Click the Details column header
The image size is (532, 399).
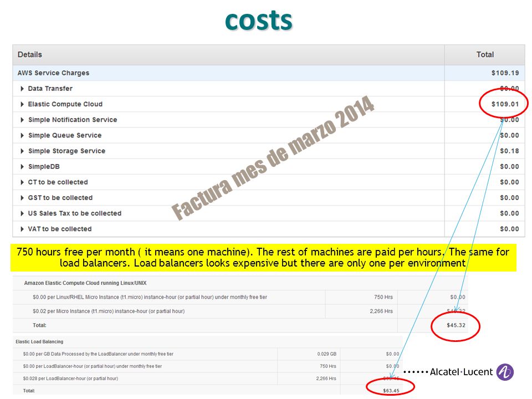click(x=30, y=55)
